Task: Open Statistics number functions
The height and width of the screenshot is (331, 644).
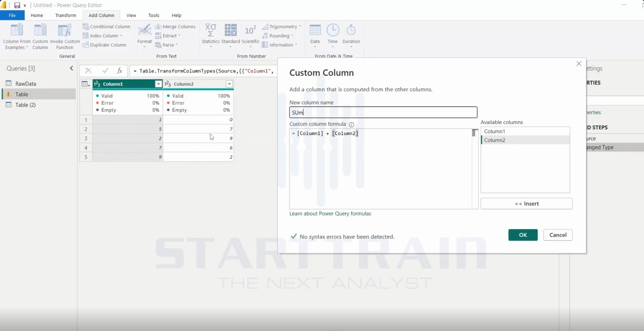Action: pyautogui.click(x=210, y=35)
